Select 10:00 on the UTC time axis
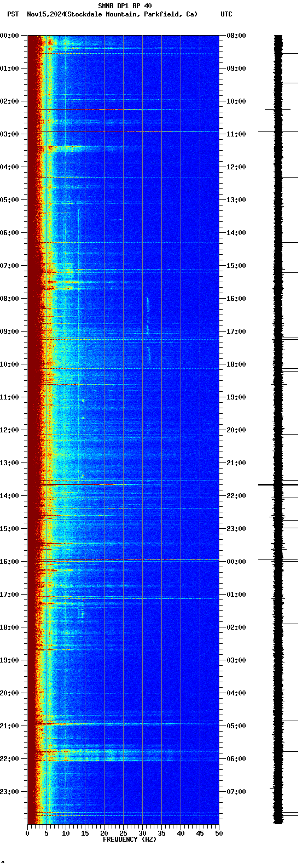The width and height of the screenshot is (302, 868). [x=236, y=101]
